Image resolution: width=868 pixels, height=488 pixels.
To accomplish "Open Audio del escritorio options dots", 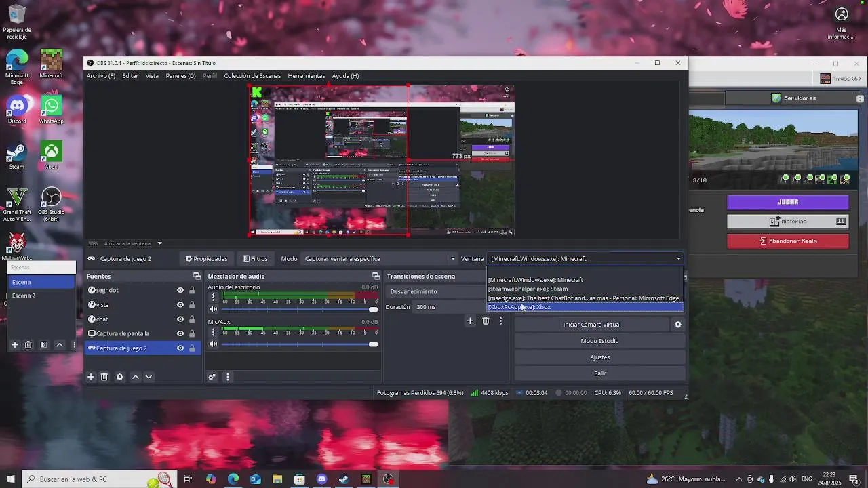I will coord(213,297).
